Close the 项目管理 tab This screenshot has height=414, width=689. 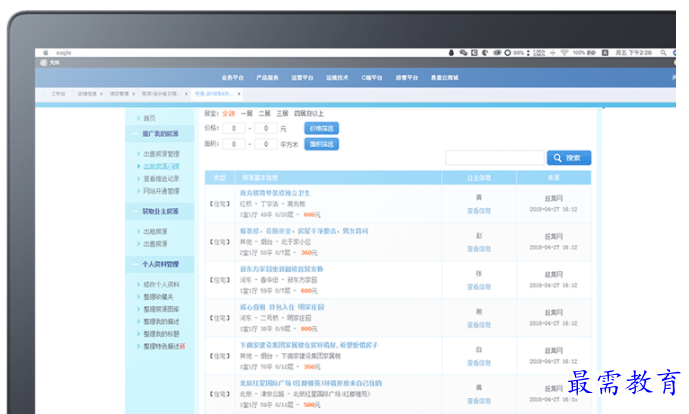134,94
